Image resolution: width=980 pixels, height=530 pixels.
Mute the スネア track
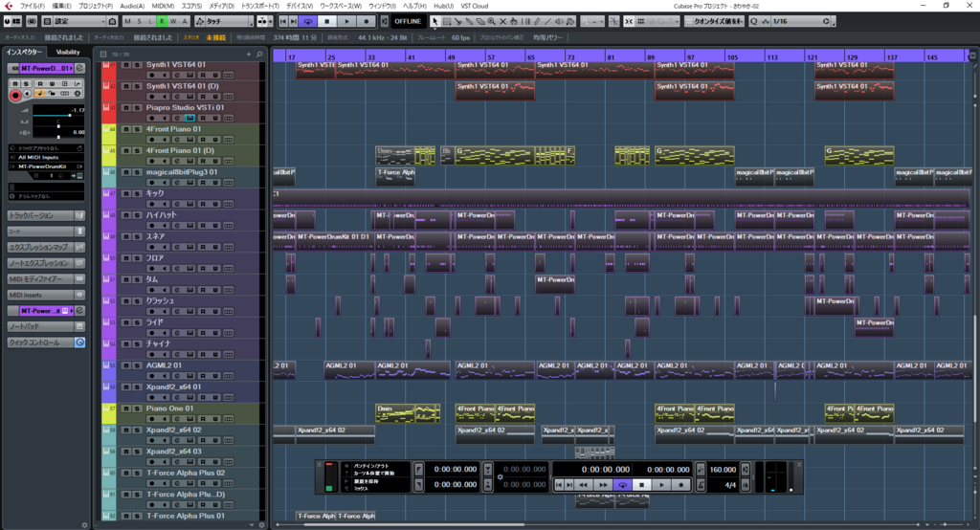click(125, 237)
